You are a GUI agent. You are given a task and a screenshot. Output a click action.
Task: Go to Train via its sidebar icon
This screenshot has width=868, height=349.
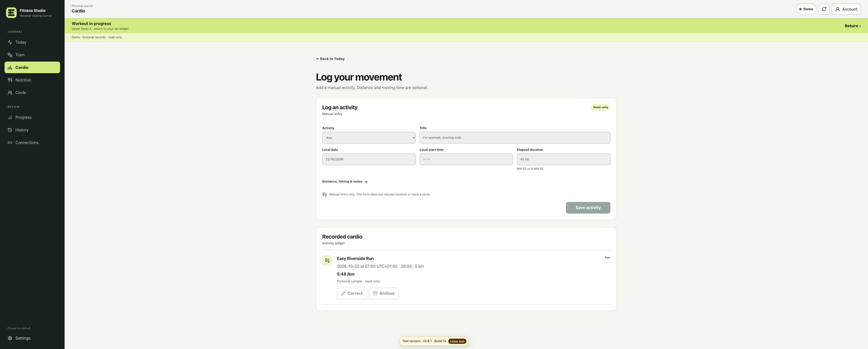tap(10, 55)
